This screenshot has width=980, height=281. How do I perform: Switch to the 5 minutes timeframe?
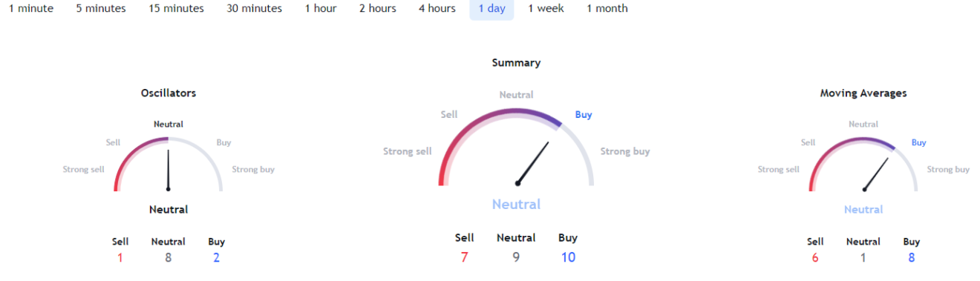pos(101,9)
